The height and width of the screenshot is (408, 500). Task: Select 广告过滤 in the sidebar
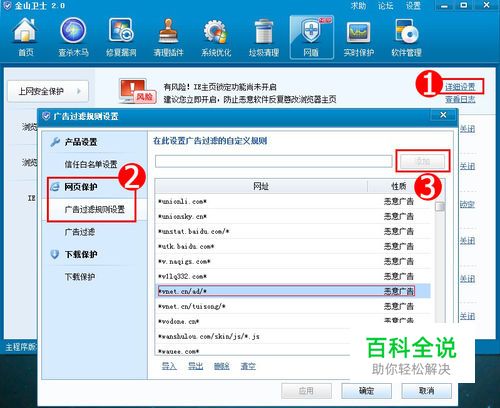(80, 232)
